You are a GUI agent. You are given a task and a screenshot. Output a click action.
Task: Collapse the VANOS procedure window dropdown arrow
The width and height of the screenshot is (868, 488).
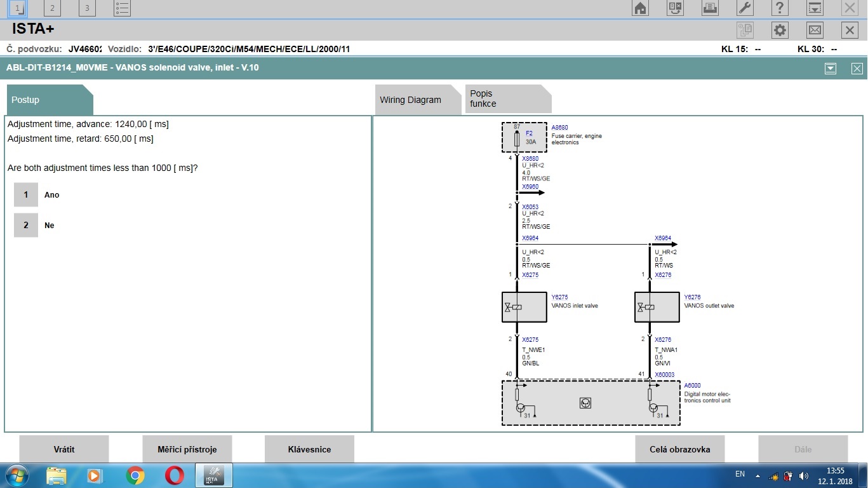[830, 69]
